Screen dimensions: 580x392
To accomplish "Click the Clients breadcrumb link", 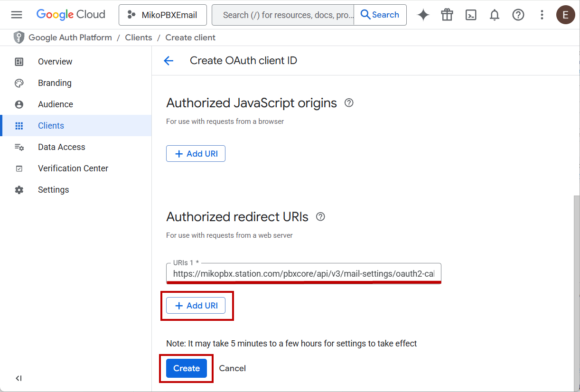I will pos(139,37).
